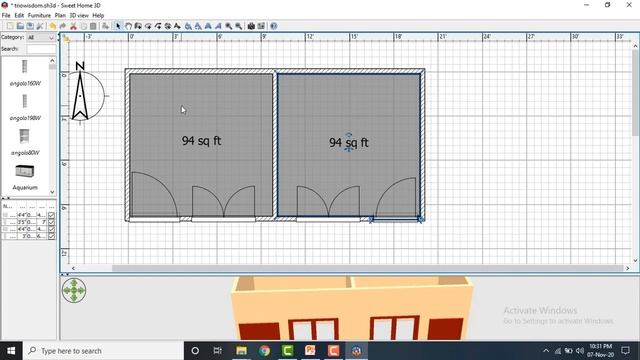Viewport: 640px width, 360px height.
Task: Open Preferences from the toolbar
Action: point(40,26)
